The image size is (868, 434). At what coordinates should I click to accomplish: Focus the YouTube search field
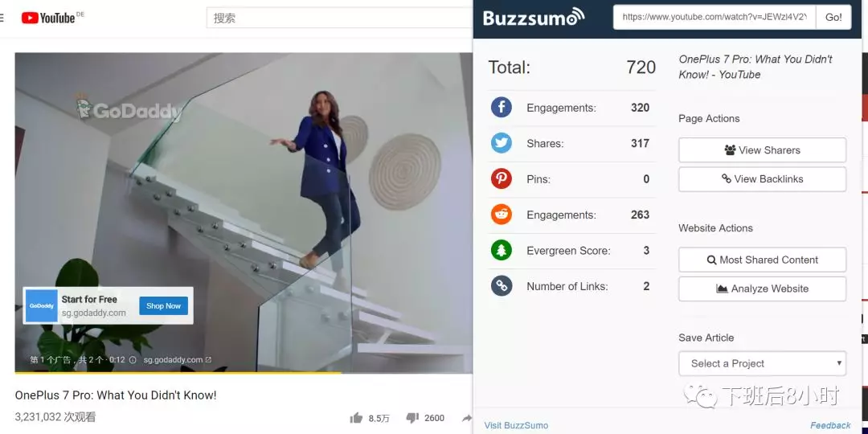click(x=339, y=18)
